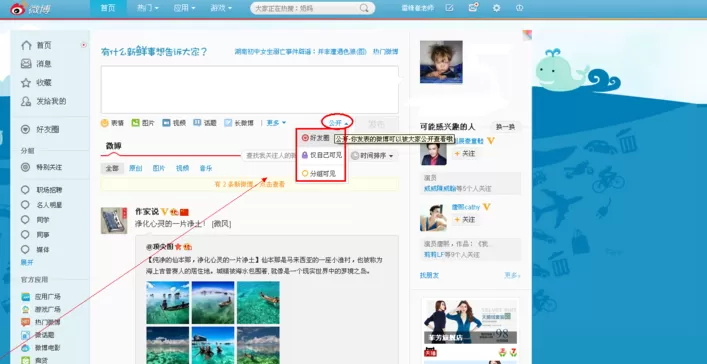Select 同学 group

pyautogui.click(x=35, y=220)
